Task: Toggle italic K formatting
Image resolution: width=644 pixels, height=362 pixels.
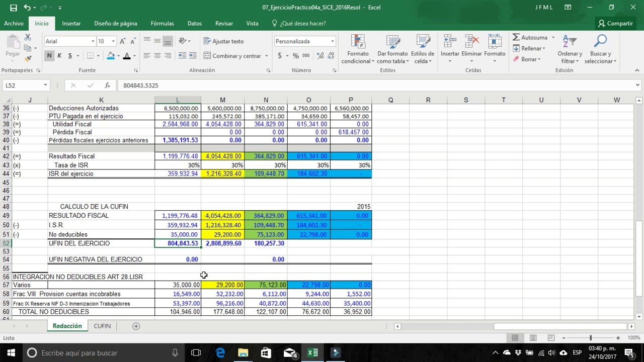Action: (59, 56)
